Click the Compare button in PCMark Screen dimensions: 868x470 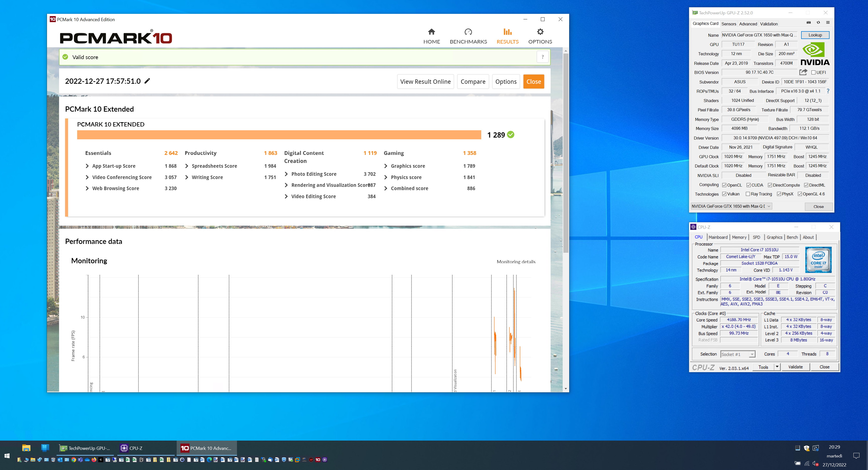click(x=473, y=81)
